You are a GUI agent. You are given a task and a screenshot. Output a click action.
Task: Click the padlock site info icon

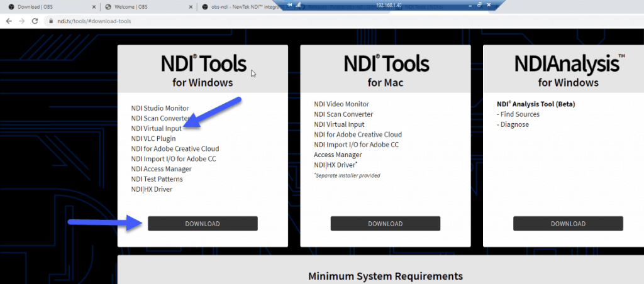pyautogui.click(x=52, y=21)
